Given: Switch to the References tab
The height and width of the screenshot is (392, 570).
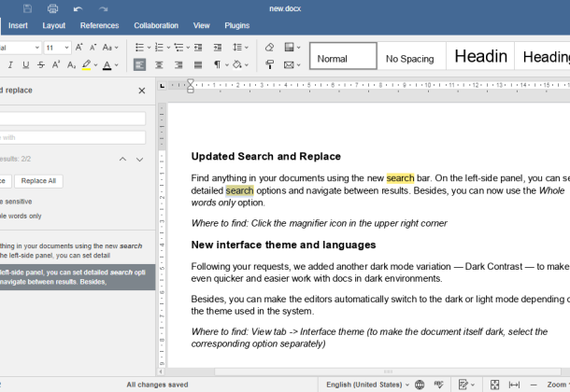Looking at the screenshot, I should pos(99,26).
